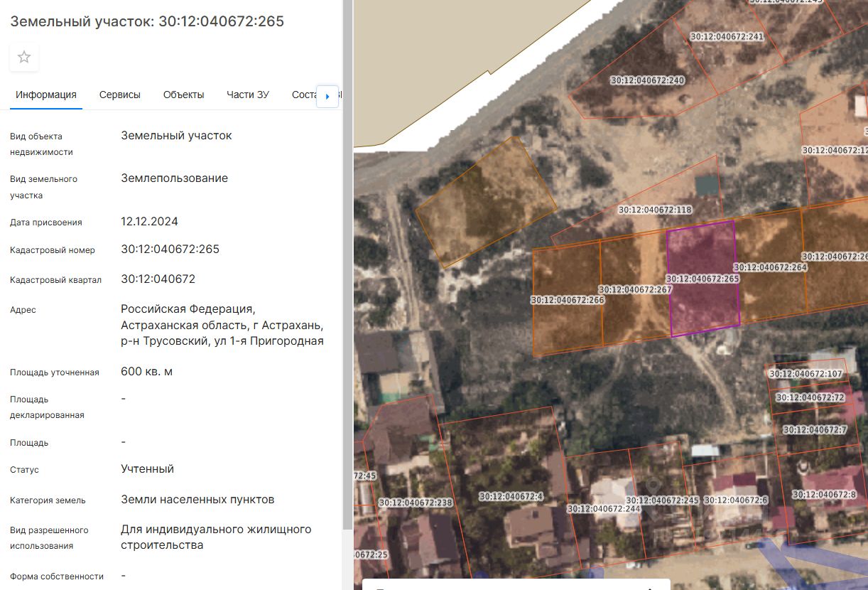Select the info panel vertical scrollbar
Image resolution: width=868 pixels, height=590 pixels.
click(x=347, y=264)
